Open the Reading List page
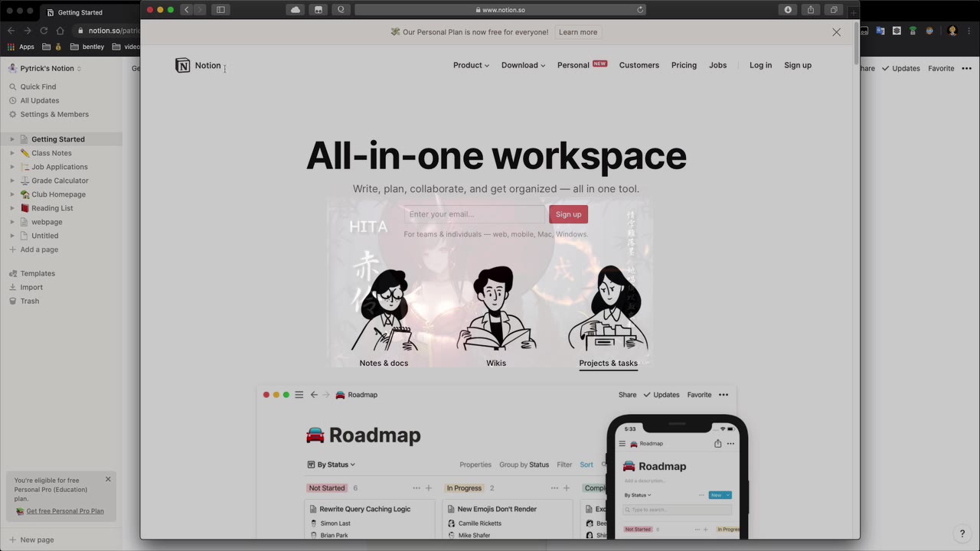Image resolution: width=980 pixels, height=551 pixels. pyautogui.click(x=52, y=208)
